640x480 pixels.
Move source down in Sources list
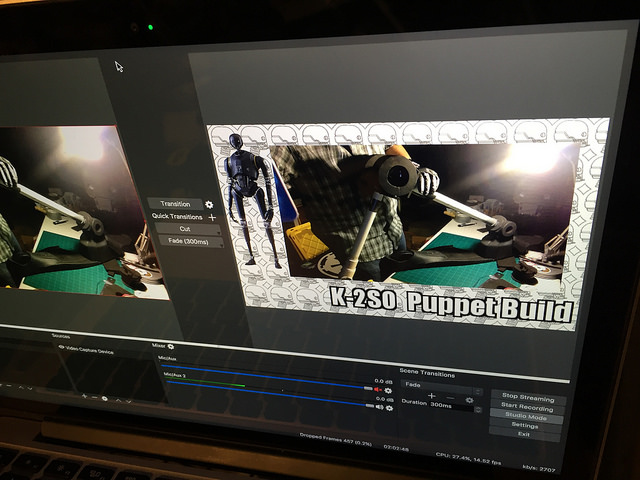point(129,401)
